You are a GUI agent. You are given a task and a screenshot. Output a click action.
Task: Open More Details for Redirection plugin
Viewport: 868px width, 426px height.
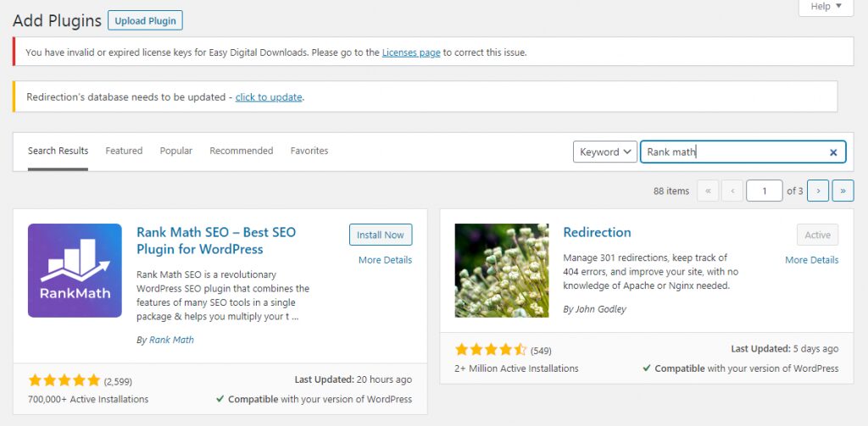coord(811,260)
